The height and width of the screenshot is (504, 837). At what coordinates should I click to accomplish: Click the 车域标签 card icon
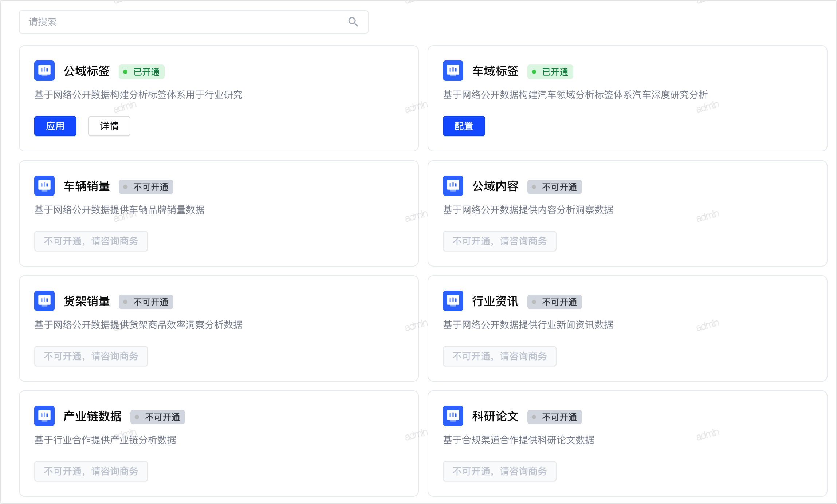[453, 71]
